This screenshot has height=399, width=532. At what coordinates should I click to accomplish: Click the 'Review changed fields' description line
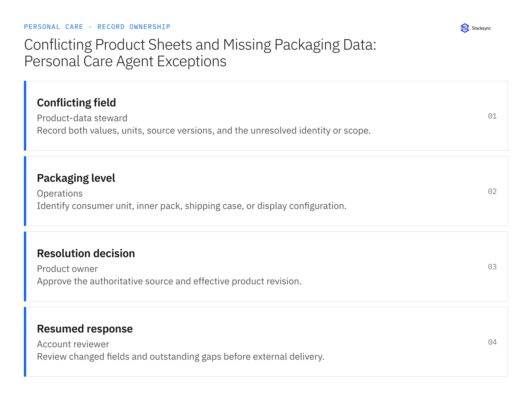181,356
